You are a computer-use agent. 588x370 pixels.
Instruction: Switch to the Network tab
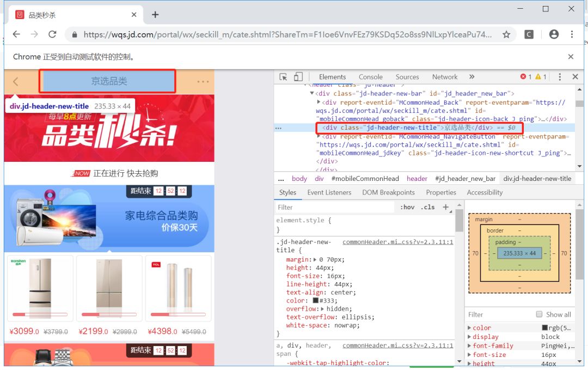coord(445,77)
